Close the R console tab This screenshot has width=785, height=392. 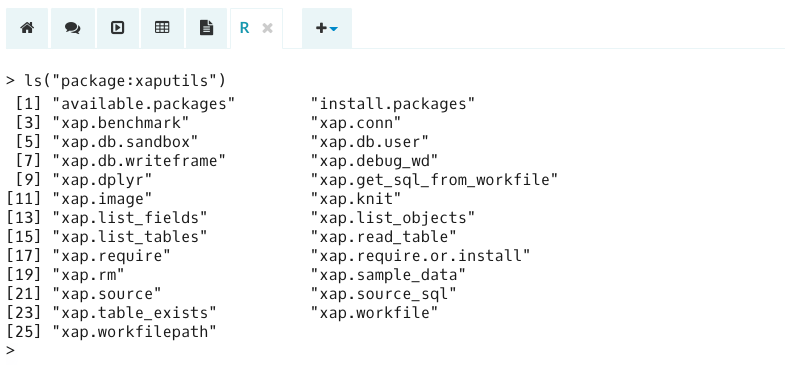point(267,29)
